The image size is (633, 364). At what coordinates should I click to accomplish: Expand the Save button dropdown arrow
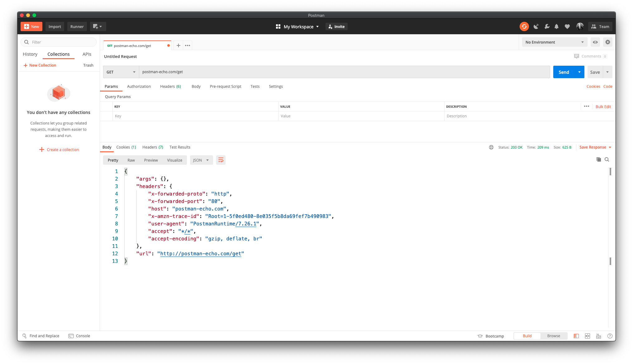607,72
